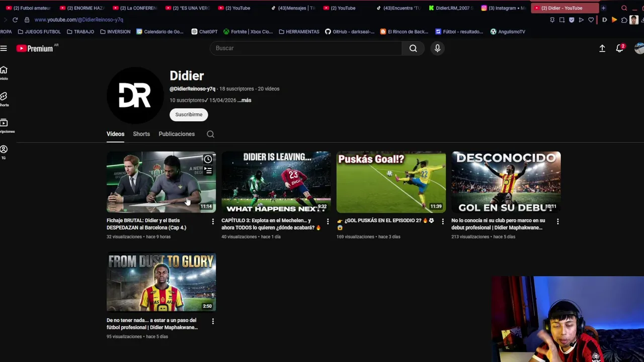The image size is (644, 362).
Task: Click the search magnifier button
Action: click(413, 48)
